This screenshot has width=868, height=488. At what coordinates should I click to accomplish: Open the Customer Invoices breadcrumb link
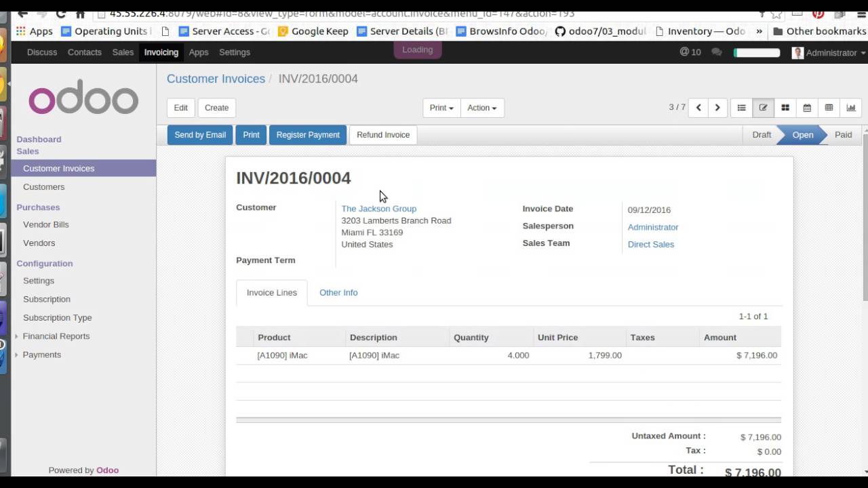tap(216, 79)
